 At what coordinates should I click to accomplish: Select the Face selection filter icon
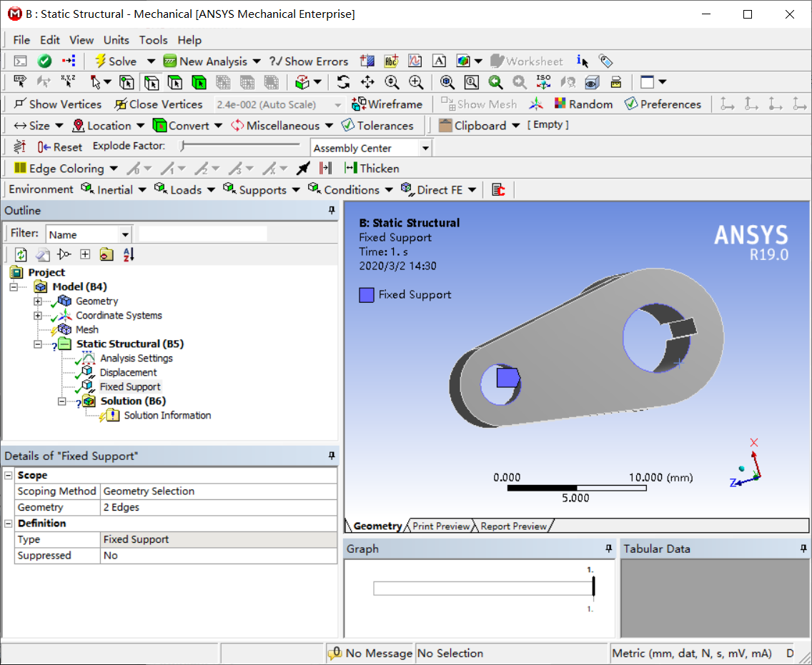[176, 82]
